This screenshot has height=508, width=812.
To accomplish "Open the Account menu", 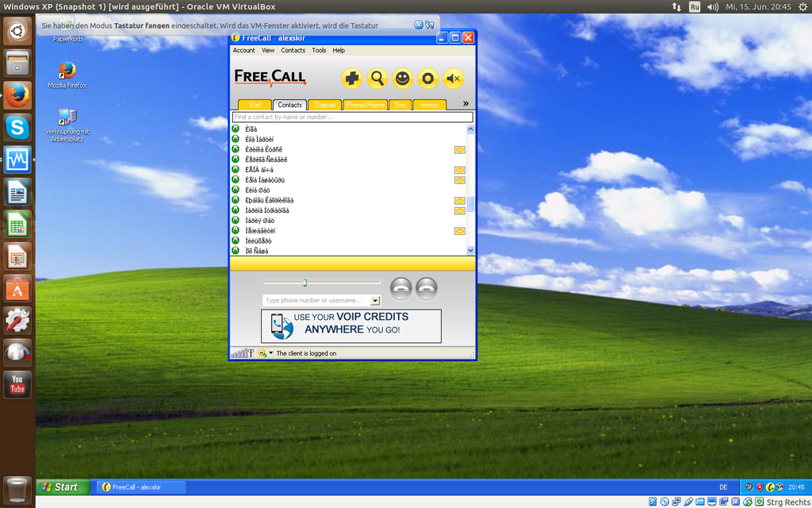I will tap(244, 50).
